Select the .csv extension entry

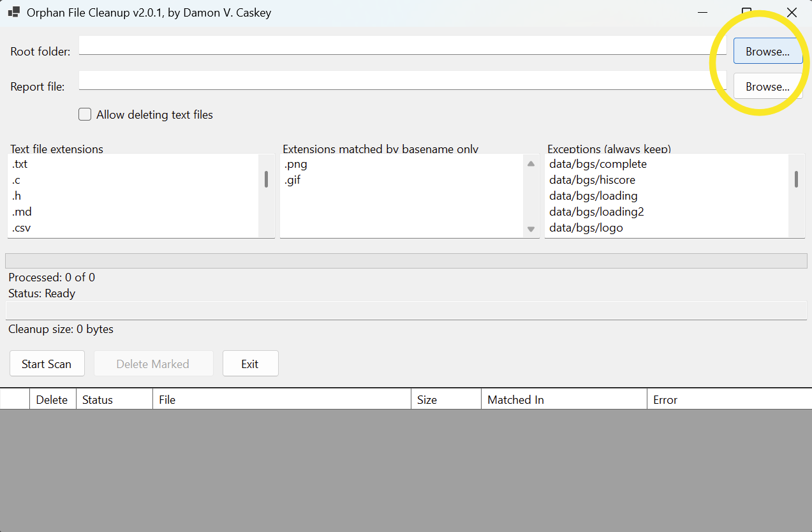point(22,228)
